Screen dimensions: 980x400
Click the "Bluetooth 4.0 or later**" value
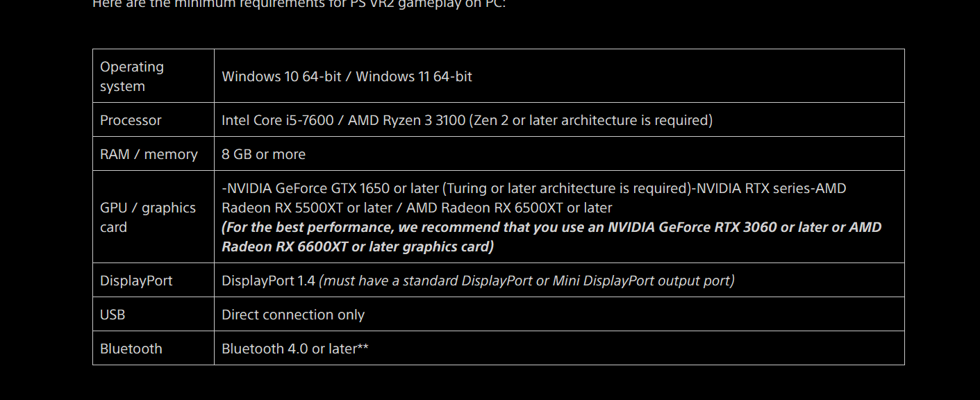click(294, 349)
